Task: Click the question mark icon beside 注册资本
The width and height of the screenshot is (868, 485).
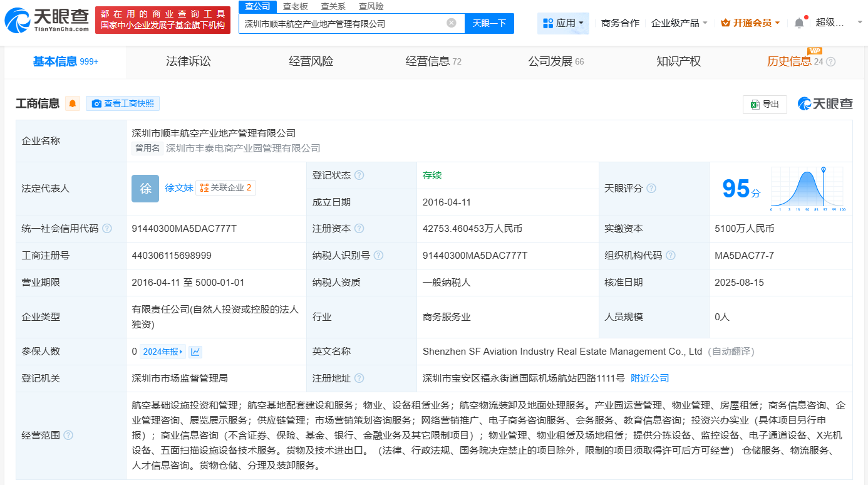Action: coord(360,228)
